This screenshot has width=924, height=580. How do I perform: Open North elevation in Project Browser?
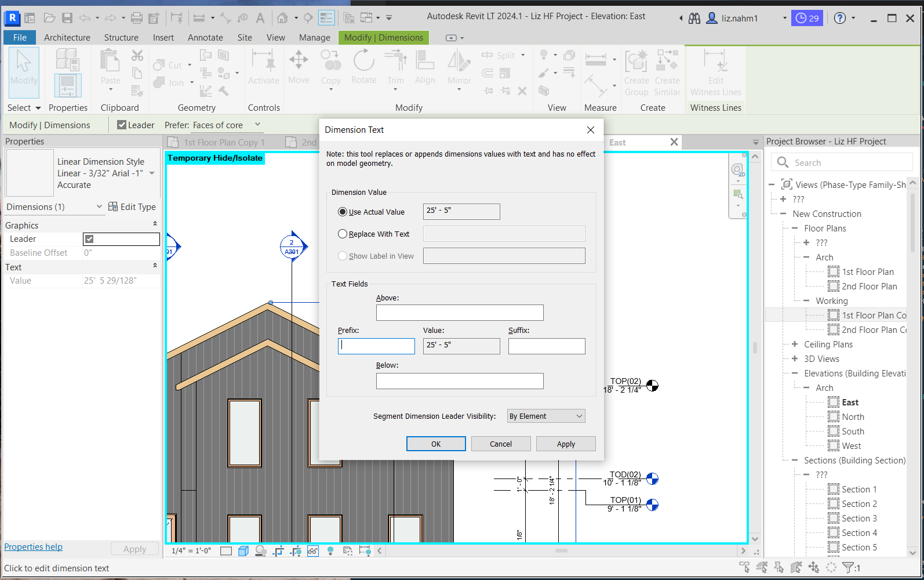click(x=853, y=416)
